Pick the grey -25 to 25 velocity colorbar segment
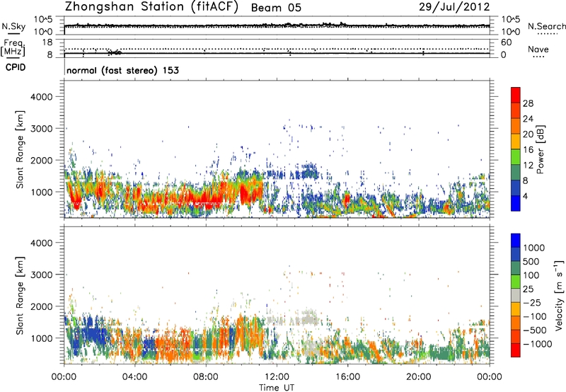The height and width of the screenshot is (392, 566). 516,296
